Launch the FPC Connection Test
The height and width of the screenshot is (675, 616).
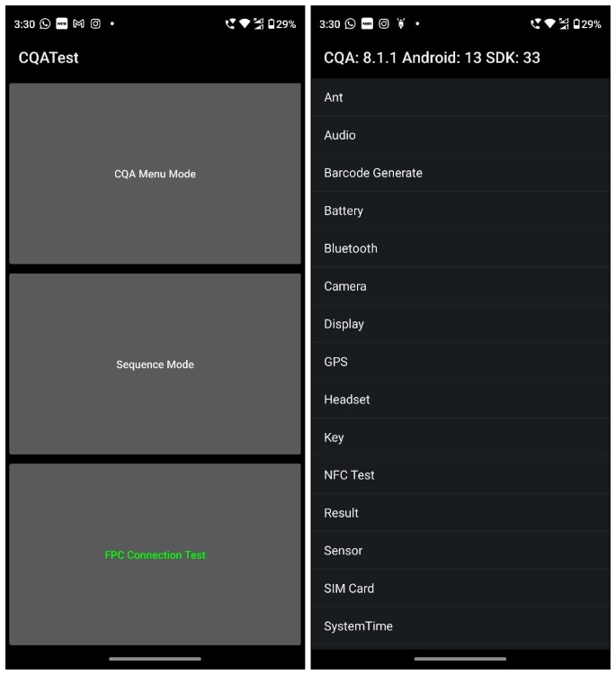[x=155, y=554]
